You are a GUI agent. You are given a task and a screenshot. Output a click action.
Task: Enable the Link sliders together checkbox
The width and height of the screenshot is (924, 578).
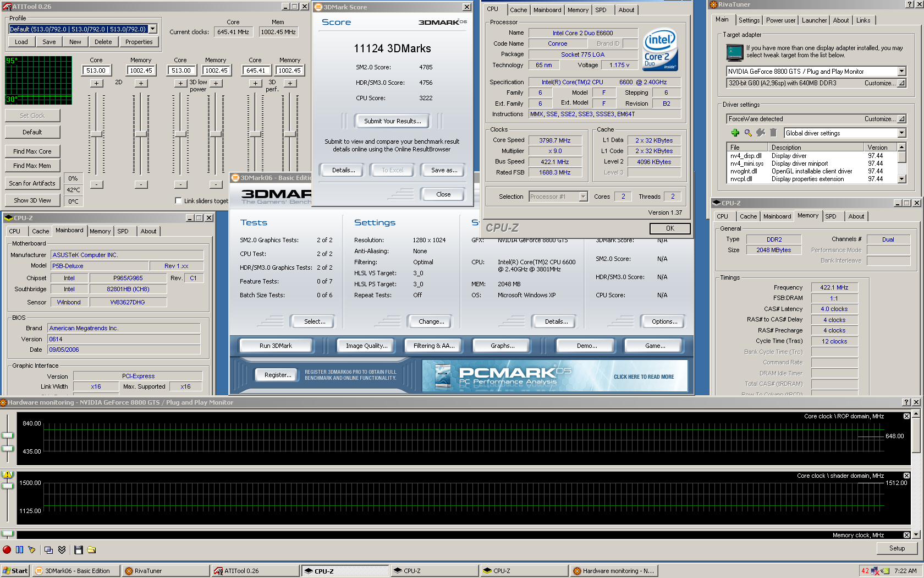pyautogui.click(x=178, y=201)
